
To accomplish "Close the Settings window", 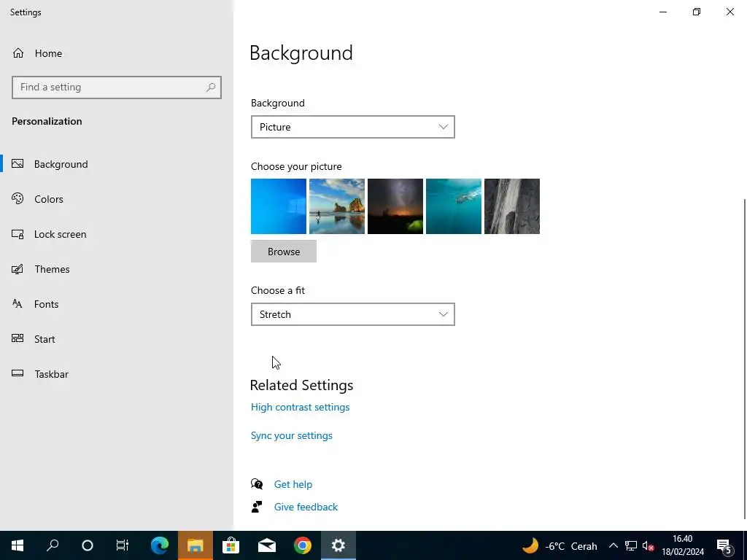I will coord(730,12).
